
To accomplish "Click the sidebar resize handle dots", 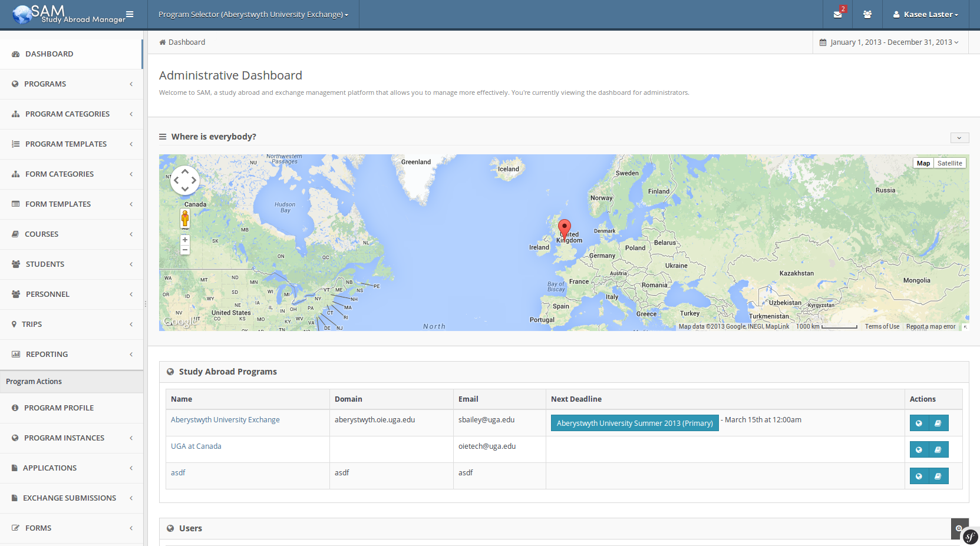I will [x=145, y=304].
